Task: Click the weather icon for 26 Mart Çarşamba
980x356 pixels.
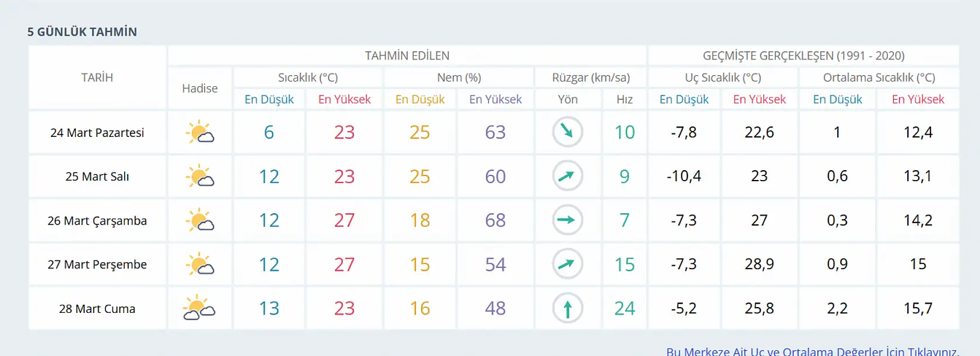Action: (x=200, y=220)
